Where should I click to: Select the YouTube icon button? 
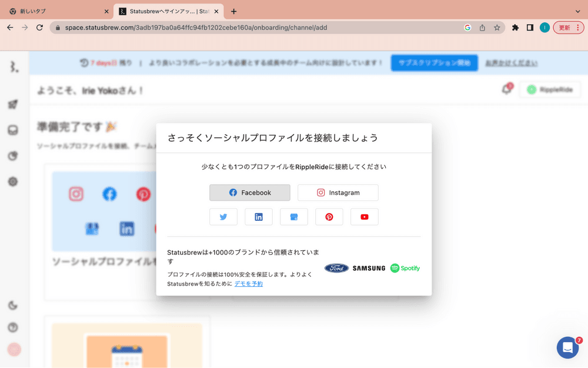(365, 217)
